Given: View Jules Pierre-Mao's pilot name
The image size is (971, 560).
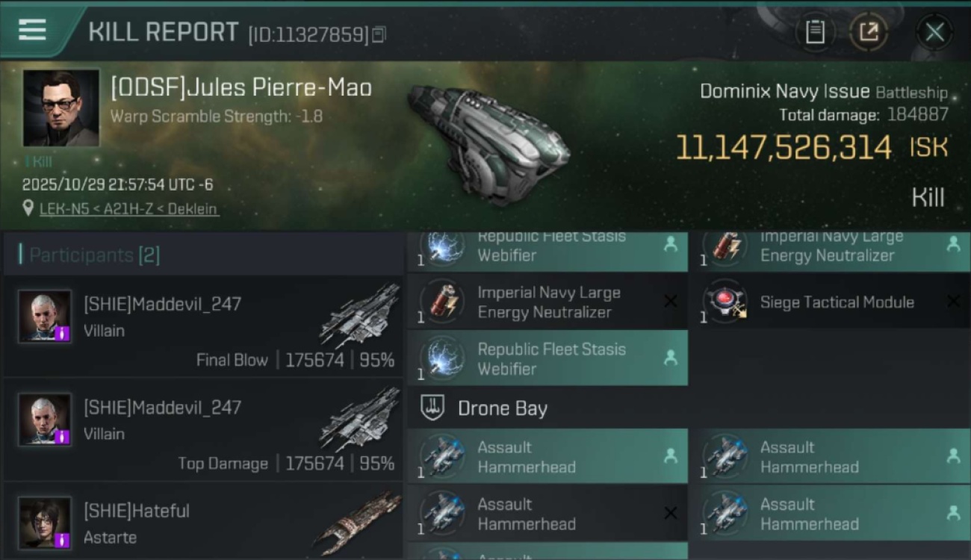Looking at the screenshot, I should coord(241,88).
